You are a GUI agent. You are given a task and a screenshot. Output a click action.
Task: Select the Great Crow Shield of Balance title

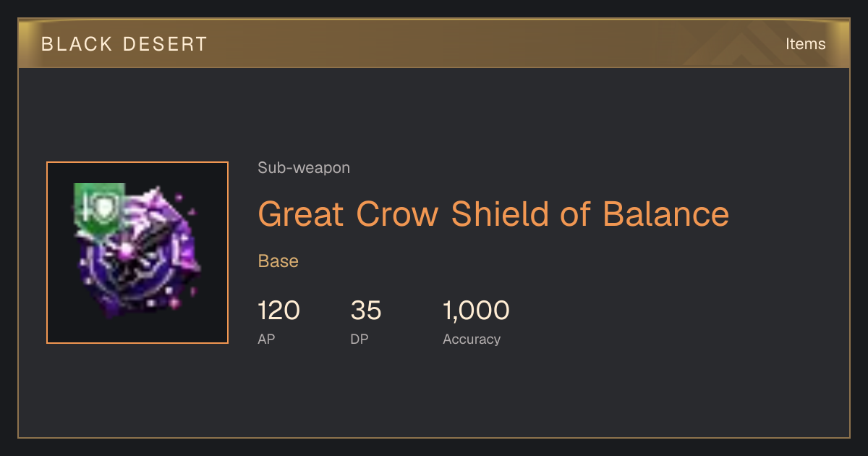493,214
